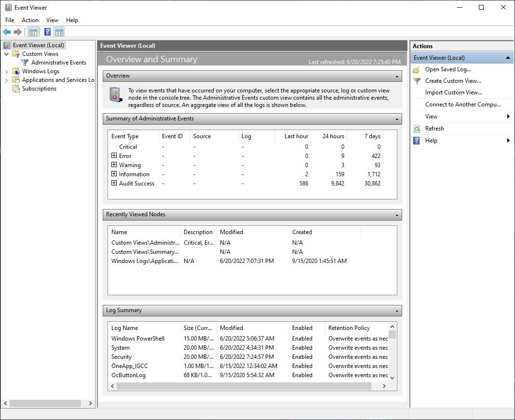515x420 pixels.
Task: Expand the Warning event type row
Action: pyautogui.click(x=114, y=165)
